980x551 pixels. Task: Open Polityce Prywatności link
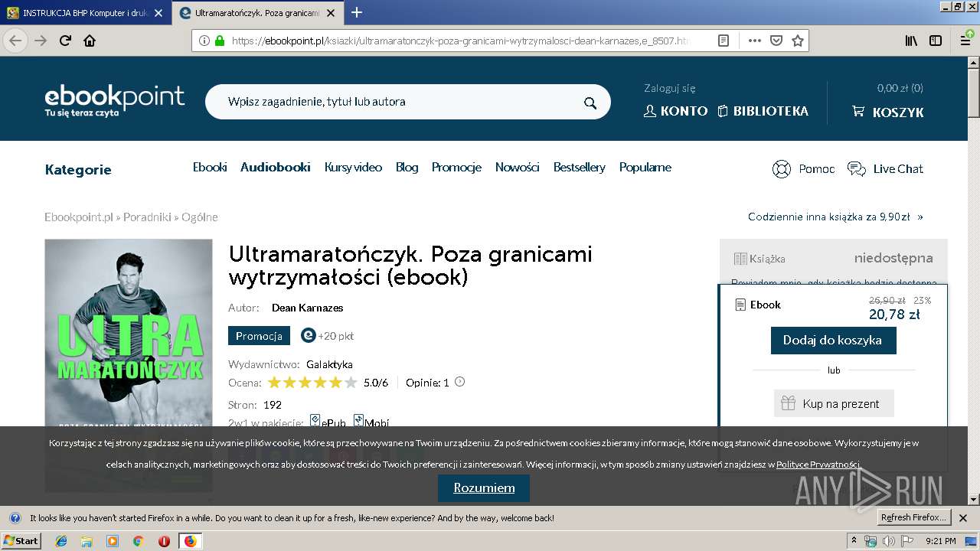(818, 465)
